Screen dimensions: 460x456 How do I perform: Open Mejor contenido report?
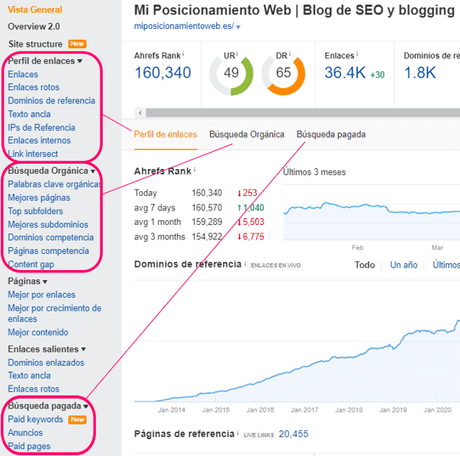click(38, 332)
